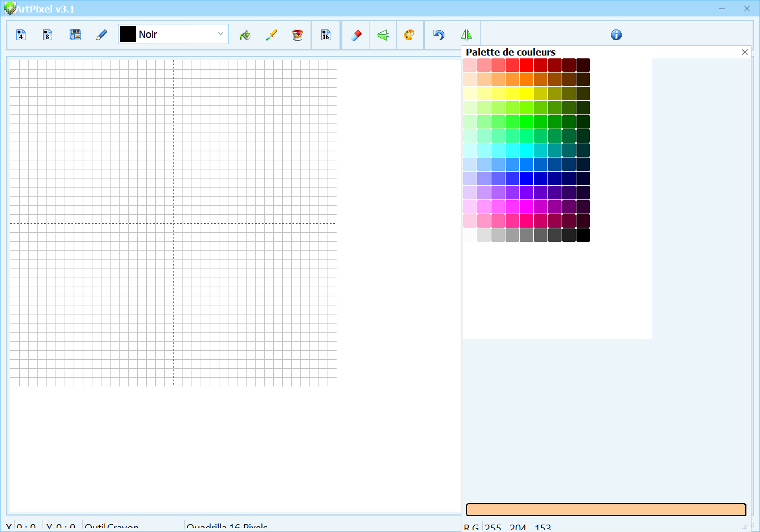Pick the pure cyan swatch in the palette
This screenshot has height=532, width=760.
pos(527,150)
